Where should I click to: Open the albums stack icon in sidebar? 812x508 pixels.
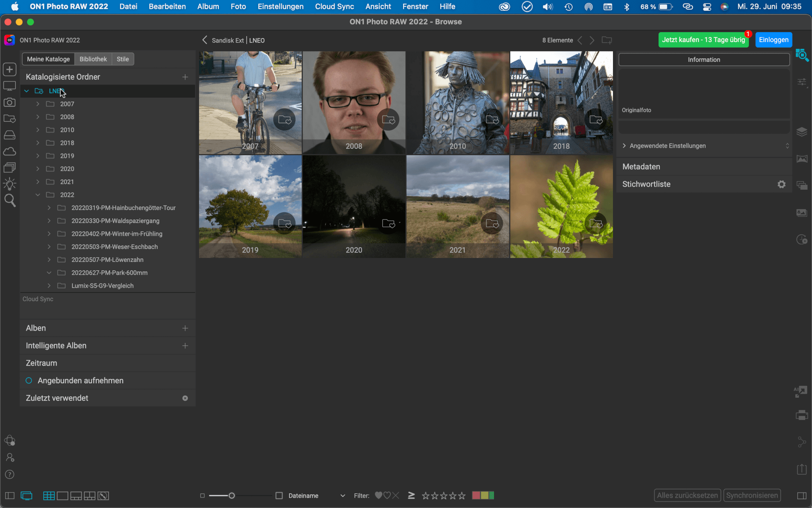[10, 167]
